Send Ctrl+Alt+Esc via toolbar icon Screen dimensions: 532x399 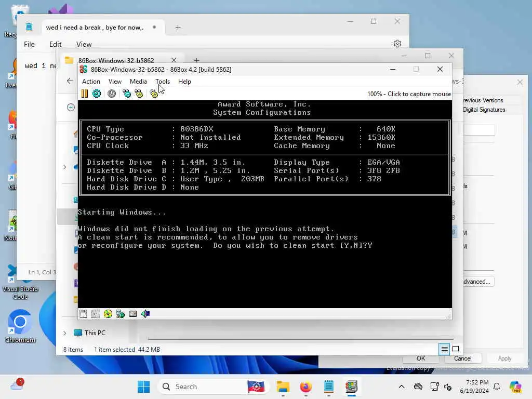(139, 94)
